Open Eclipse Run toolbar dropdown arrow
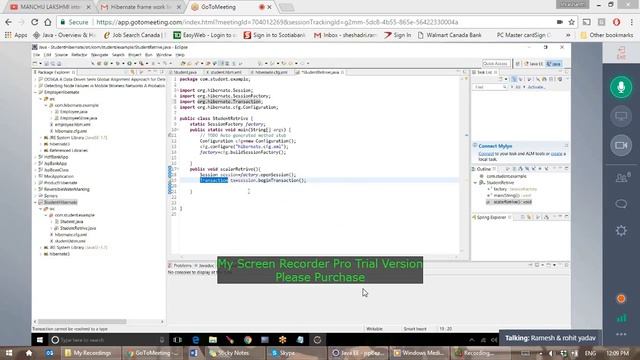 click(x=135, y=64)
